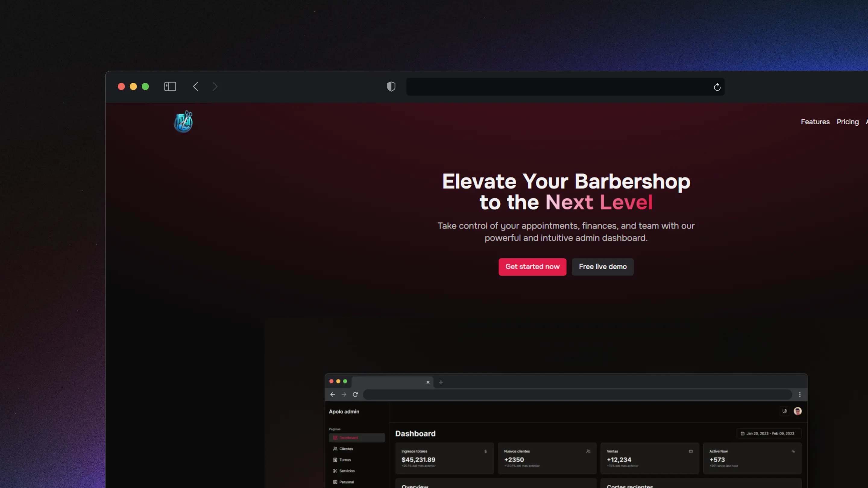This screenshot has height=488, width=868.
Task: Select Personal in sidebar
Action: point(357,482)
